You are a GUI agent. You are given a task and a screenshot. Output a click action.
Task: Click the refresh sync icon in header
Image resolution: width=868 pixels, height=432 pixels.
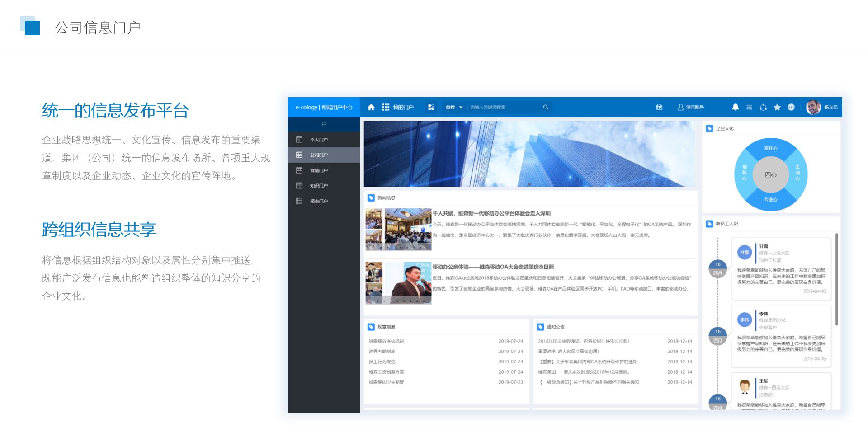pos(763,107)
